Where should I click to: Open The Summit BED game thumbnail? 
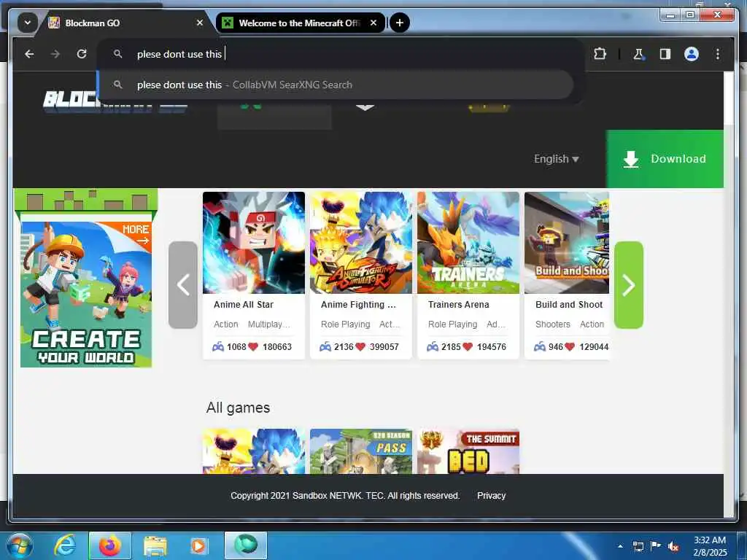point(468,451)
